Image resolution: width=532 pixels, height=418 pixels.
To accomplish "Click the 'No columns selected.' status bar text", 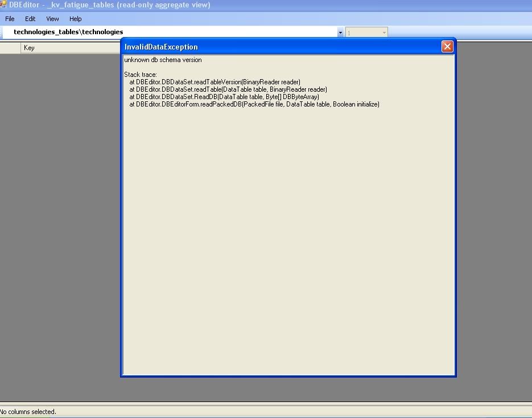I will click(x=28, y=411).
